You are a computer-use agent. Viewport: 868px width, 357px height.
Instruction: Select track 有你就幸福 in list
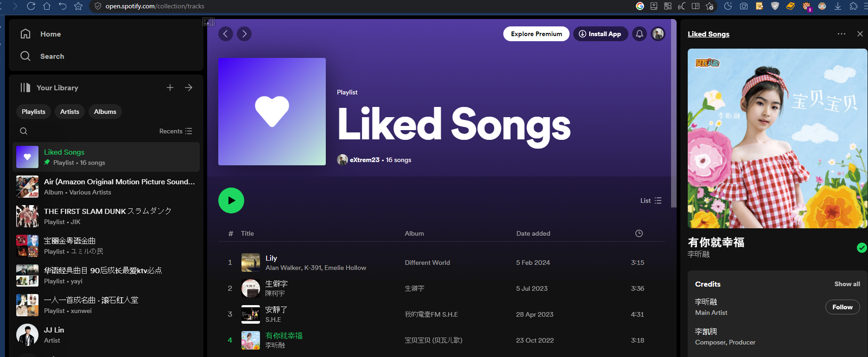[442, 340]
